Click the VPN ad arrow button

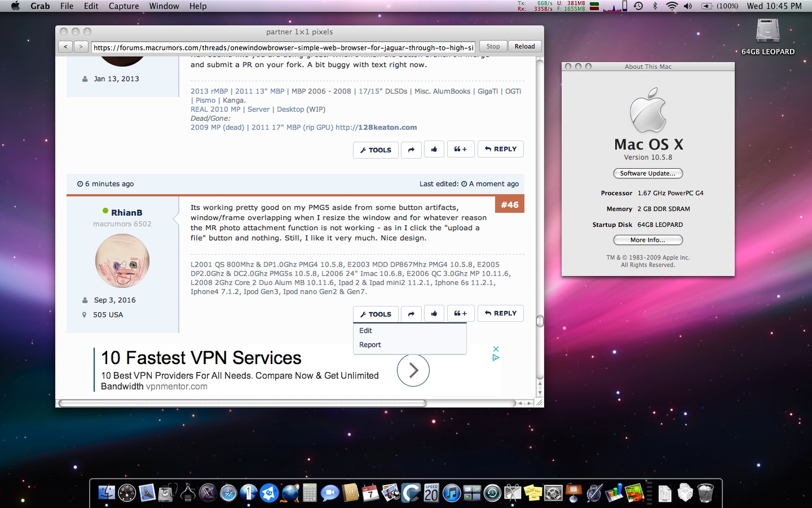[413, 370]
